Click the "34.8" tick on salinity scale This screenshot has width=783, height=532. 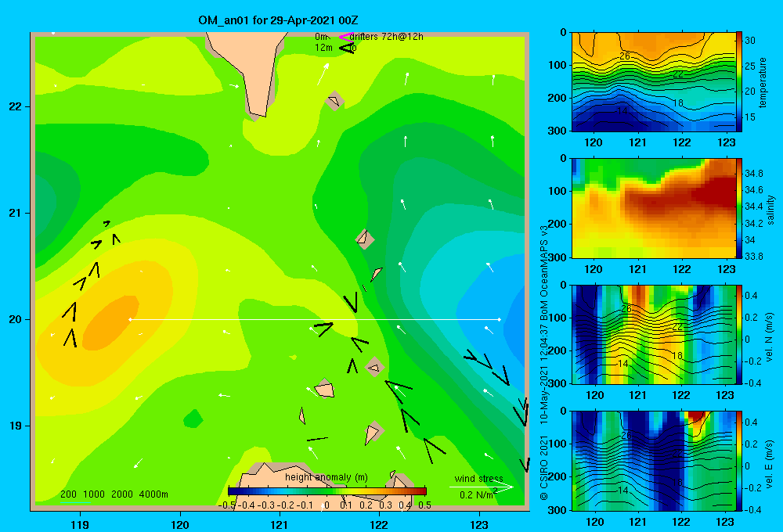click(754, 174)
